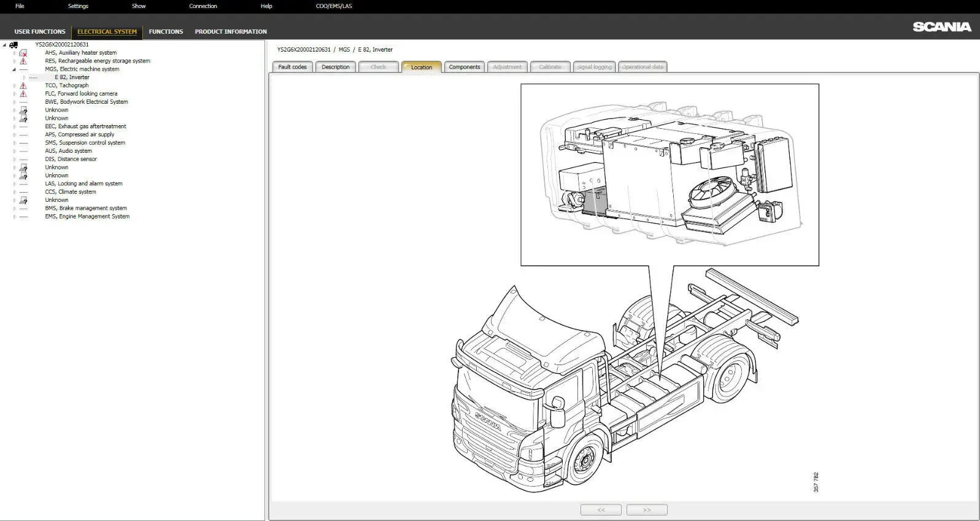
Task: Expand the FLC, Forward looking camera node
Action: coord(14,94)
